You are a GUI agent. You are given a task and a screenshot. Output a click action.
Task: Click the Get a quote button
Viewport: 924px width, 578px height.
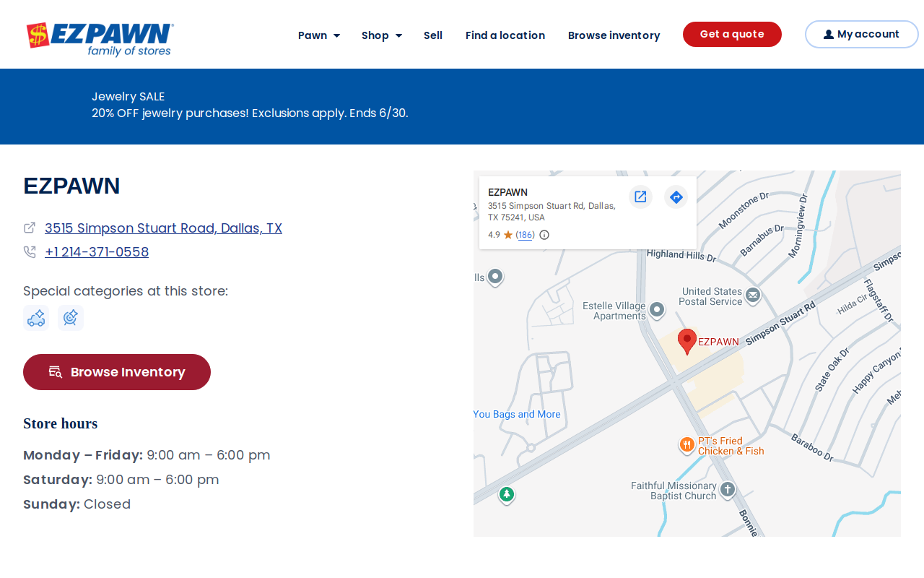[x=732, y=34]
